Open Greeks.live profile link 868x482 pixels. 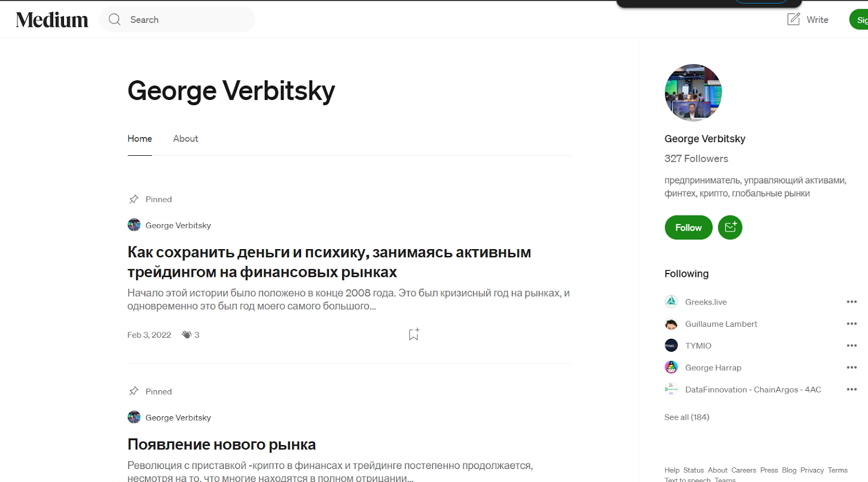point(706,302)
